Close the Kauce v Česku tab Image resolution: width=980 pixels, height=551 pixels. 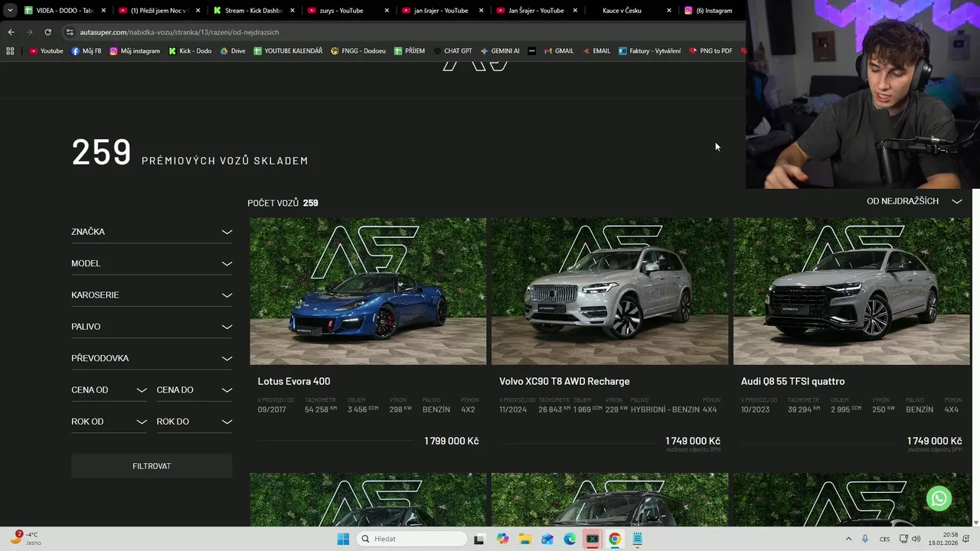[x=669, y=11]
